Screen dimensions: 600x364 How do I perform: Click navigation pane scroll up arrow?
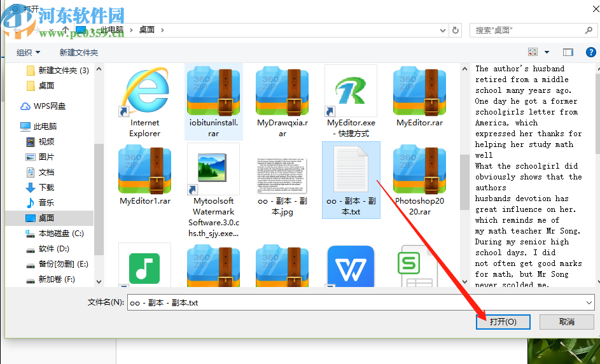click(x=99, y=69)
